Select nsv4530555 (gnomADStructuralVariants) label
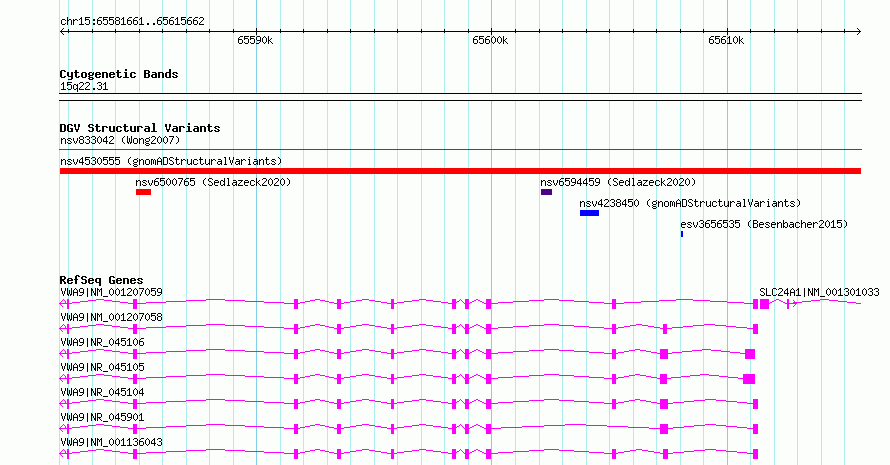Viewport: 890px width, 465px height. click(x=171, y=161)
